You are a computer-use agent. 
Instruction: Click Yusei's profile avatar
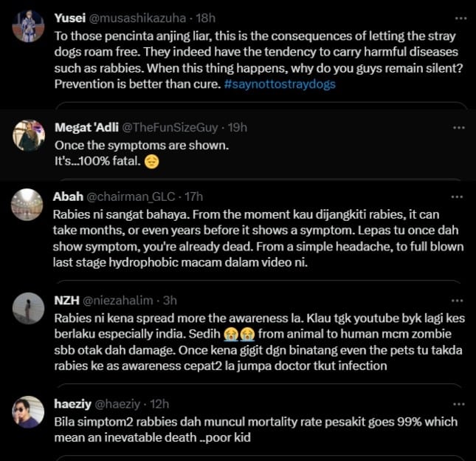(28, 26)
